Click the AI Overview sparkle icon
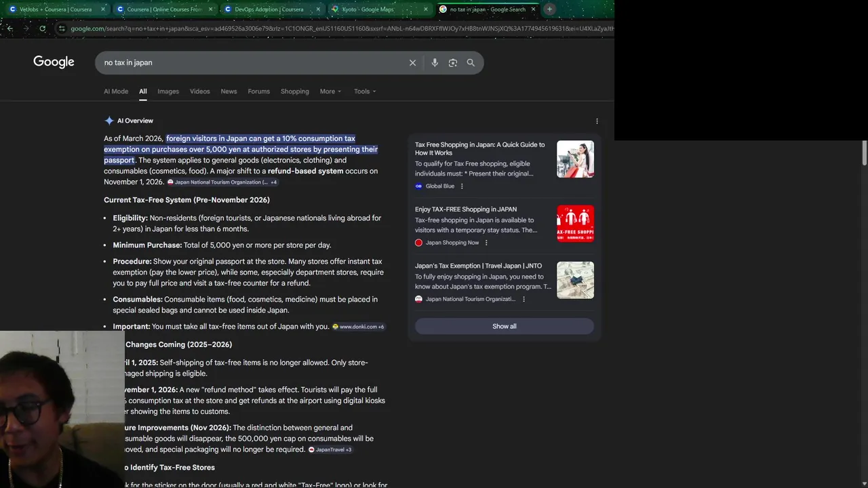Image resolution: width=868 pixels, height=488 pixels. coord(109,121)
